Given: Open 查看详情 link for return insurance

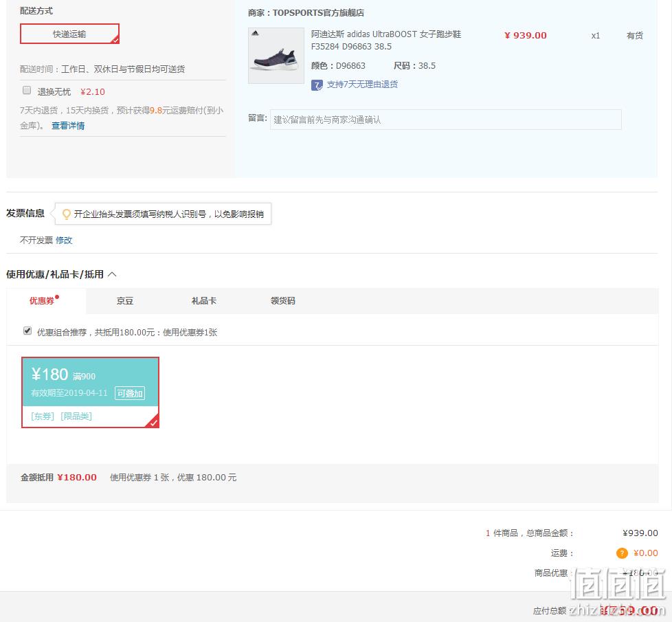Looking at the screenshot, I should (68, 126).
